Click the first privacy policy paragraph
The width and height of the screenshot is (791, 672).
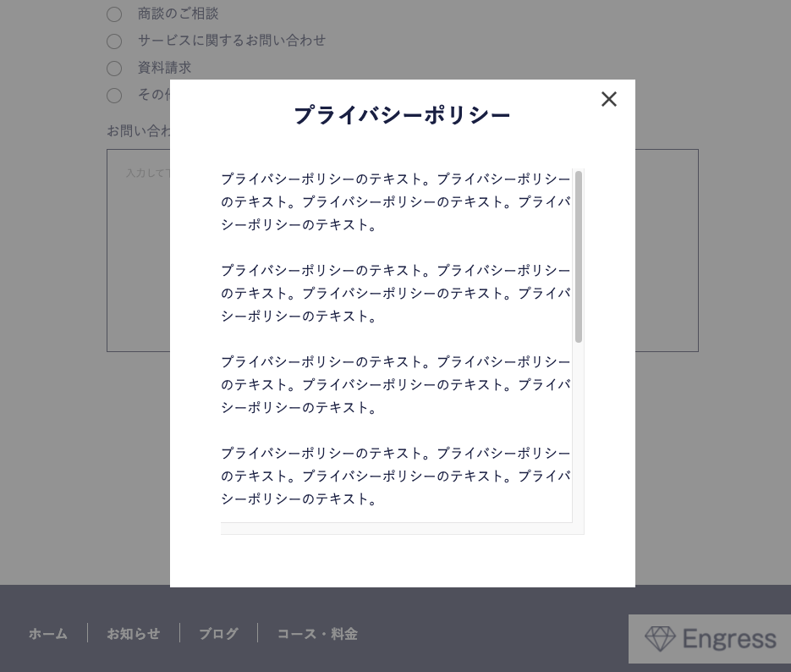(395, 202)
